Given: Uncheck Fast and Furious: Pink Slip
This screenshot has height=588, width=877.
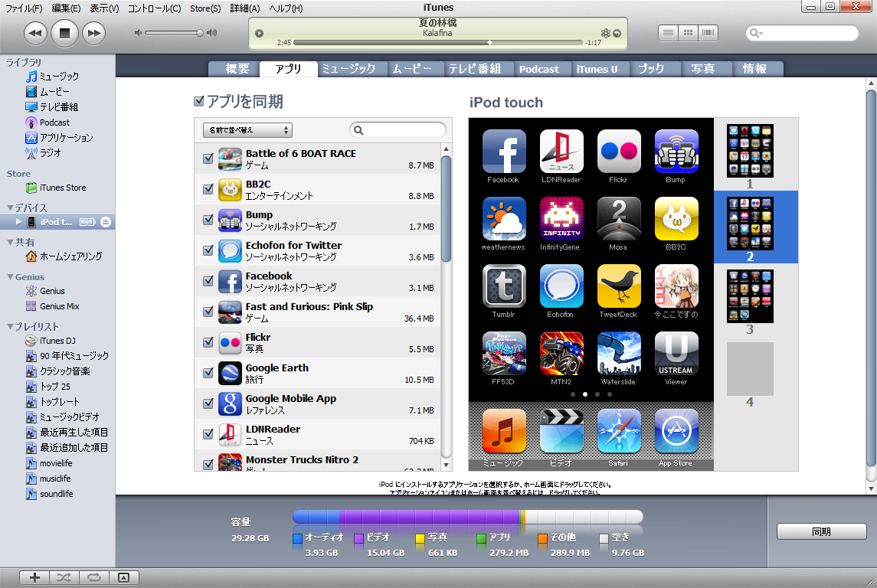Looking at the screenshot, I should click(208, 312).
